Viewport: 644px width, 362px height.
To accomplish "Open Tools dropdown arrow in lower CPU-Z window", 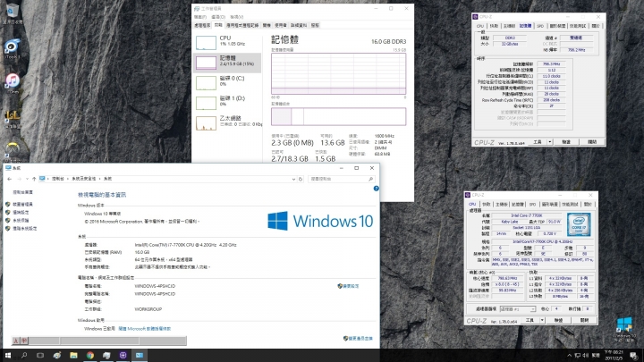I will [x=542, y=320].
